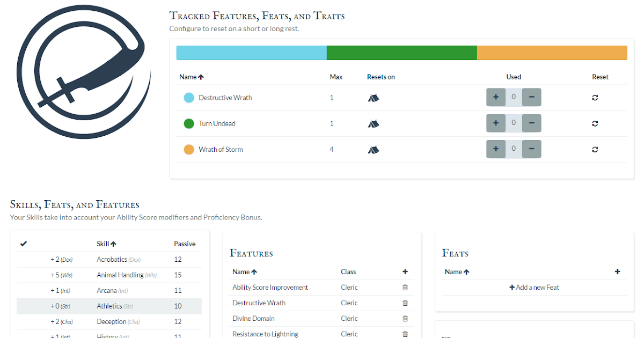The image size is (644, 338).
Task: Decrease Wrath of Storm used count
Action: click(531, 149)
